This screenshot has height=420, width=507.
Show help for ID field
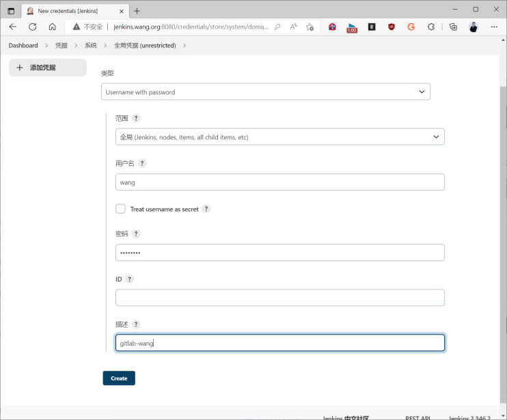(129, 279)
